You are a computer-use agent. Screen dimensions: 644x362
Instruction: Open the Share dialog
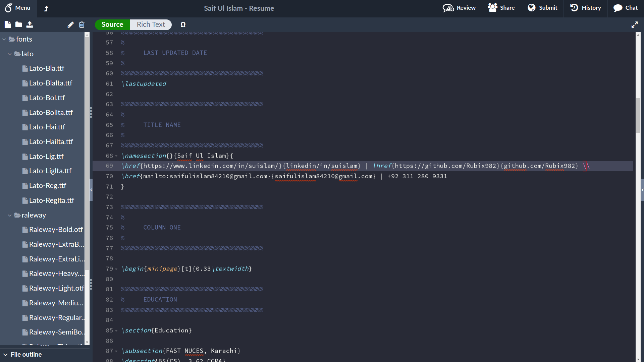(x=501, y=8)
